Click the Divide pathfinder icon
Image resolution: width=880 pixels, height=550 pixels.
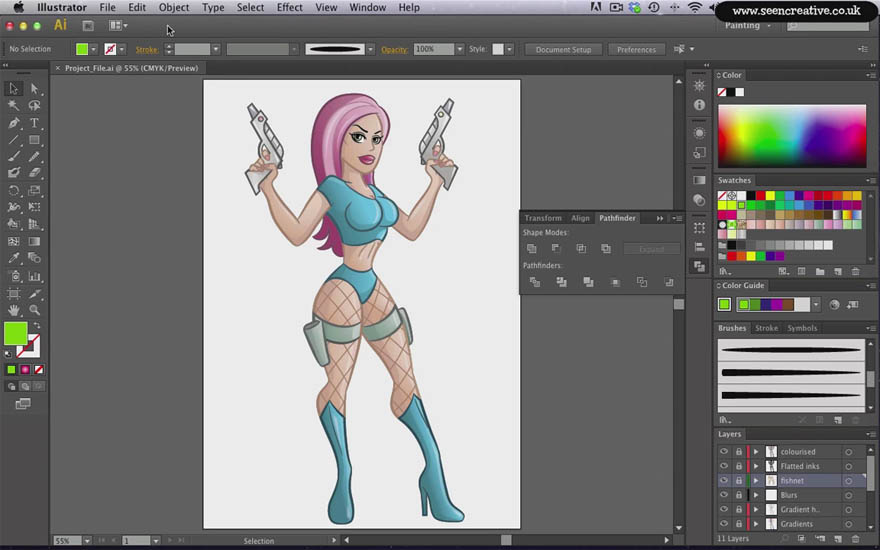pyautogui.click(x=534, y=282)
